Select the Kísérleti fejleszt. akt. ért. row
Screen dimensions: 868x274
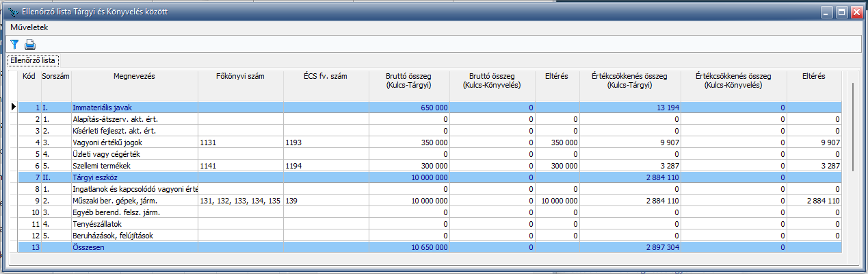(430, 131)
